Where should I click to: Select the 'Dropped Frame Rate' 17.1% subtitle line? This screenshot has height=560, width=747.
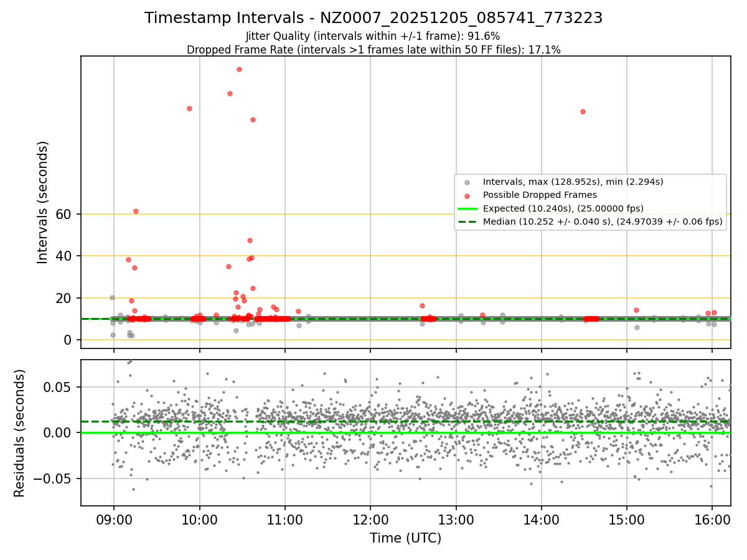(x=374, y=50)
